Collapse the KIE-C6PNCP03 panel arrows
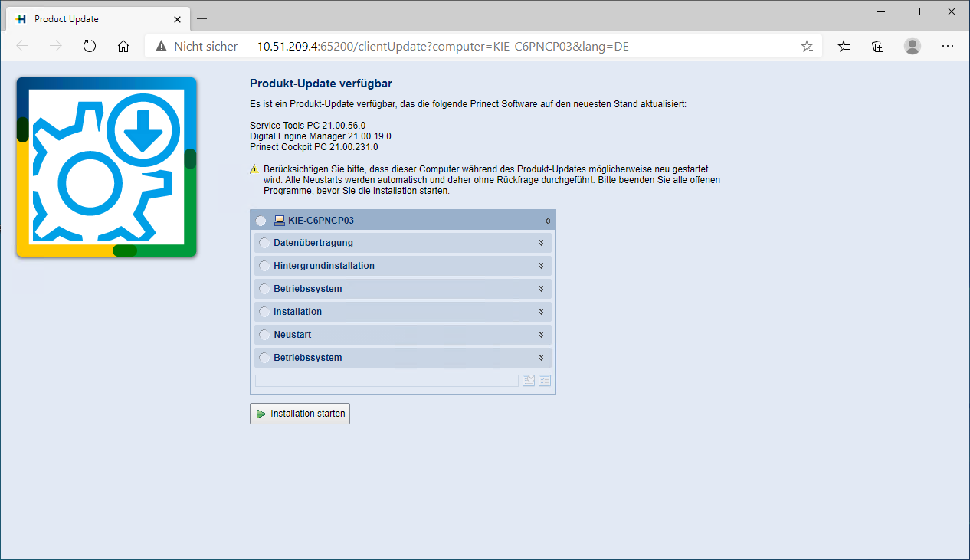Viewport: 970px width, 560px height. click(x=548, y=221)
